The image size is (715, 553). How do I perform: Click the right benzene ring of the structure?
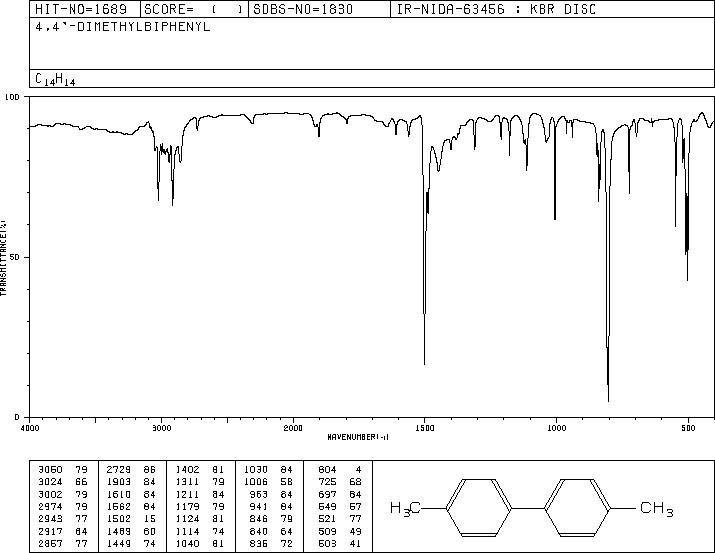click(x=577, y=507)
